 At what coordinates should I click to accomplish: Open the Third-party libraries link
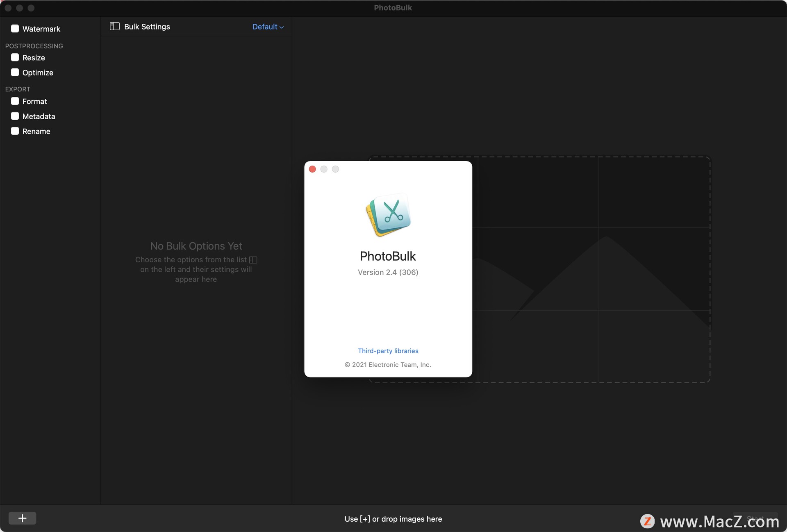point(388,351)
